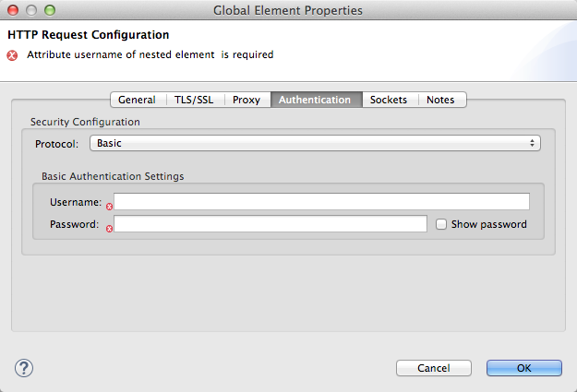The image size is (577, 392).
Task: Open the TLS/SSL tab
Action: coord(194,100)
